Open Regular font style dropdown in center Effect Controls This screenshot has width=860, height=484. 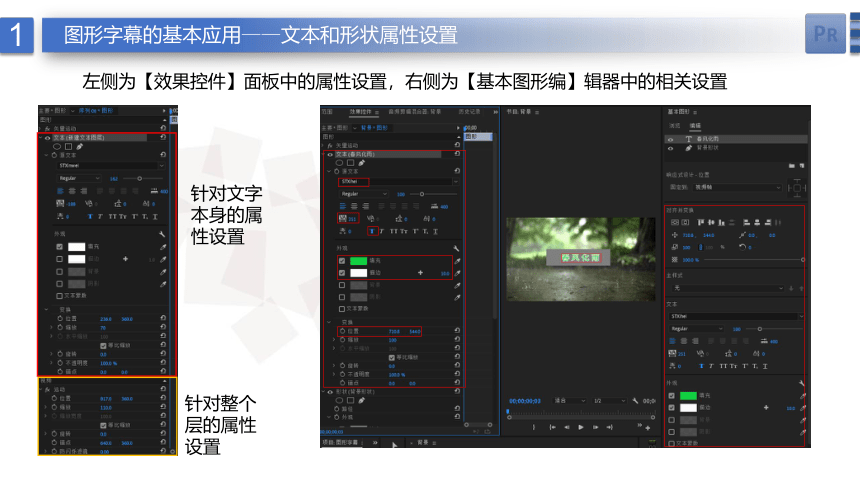[363, 194]
